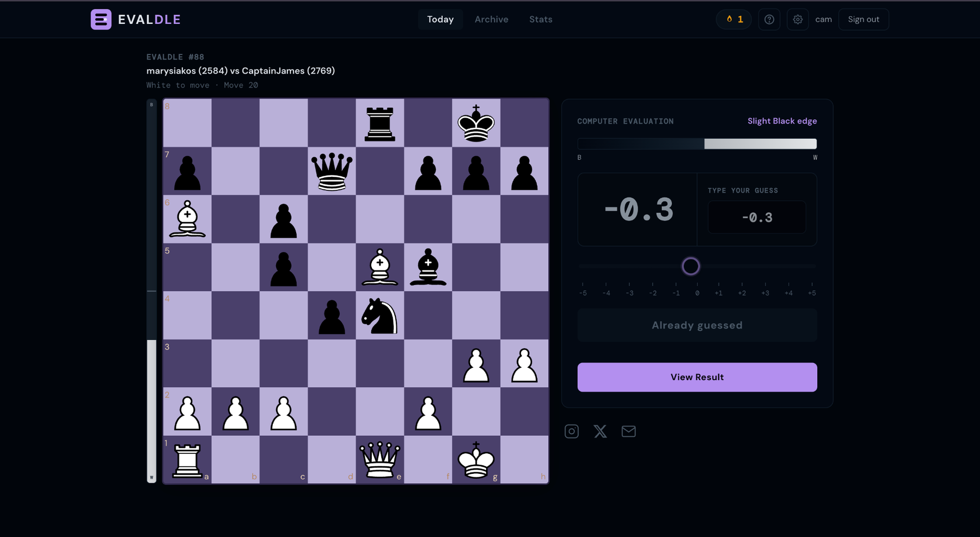Click the Already guessed button

tap(697, 325)
